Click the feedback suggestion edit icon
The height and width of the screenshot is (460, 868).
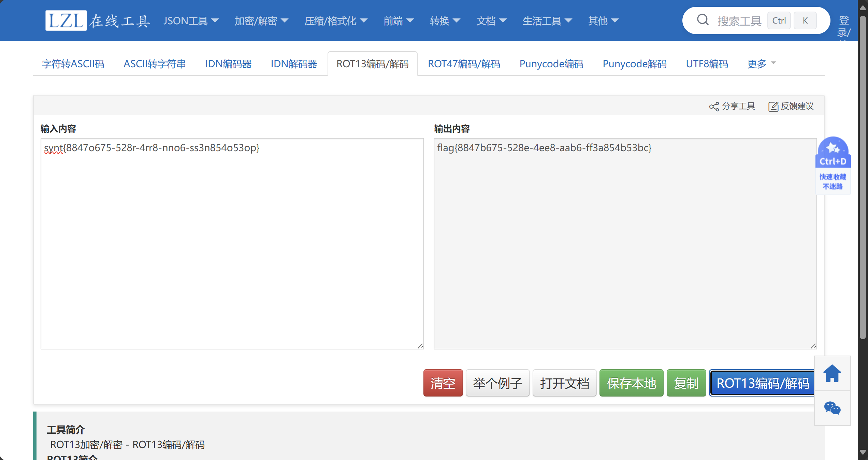click(x=773, y=107)
